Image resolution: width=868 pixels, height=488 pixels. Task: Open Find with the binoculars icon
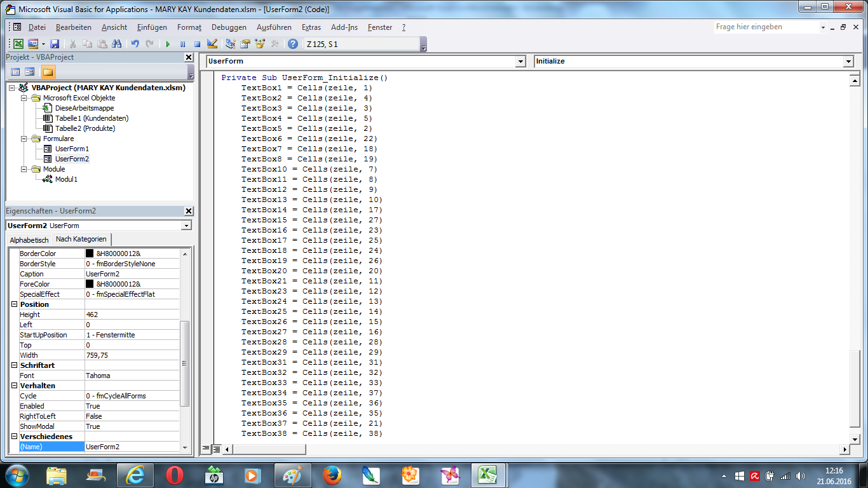point(117,44)
